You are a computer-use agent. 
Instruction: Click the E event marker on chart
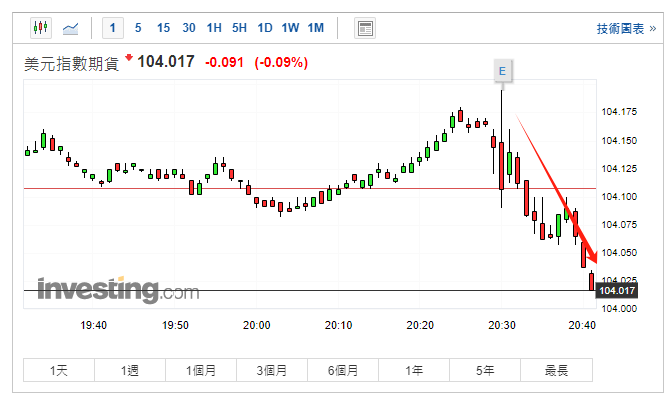(502, 70)
